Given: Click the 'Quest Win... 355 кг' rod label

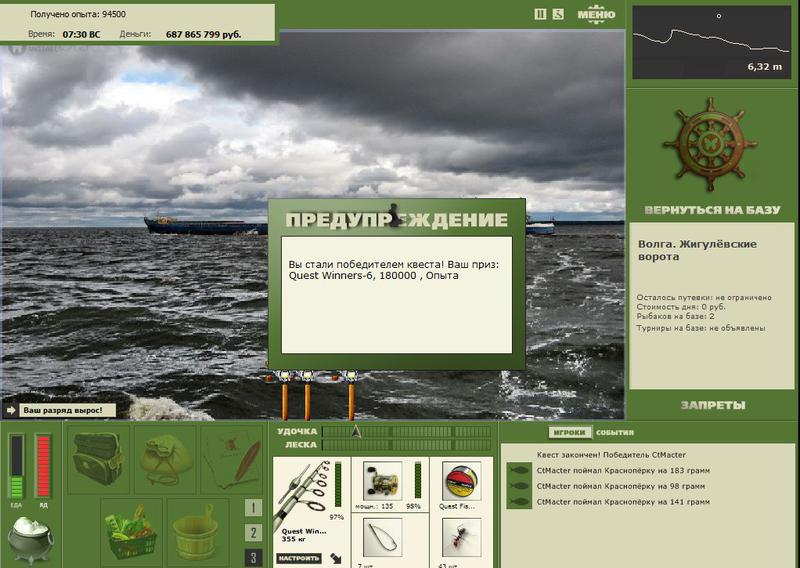Looking at the screenshot, I should point(304,535).
